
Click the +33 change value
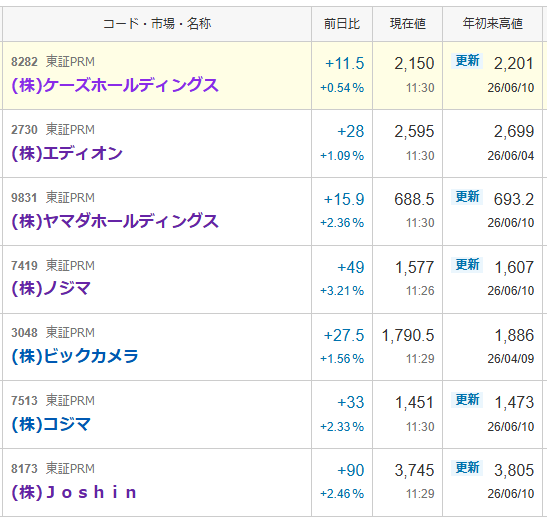[x=351, y=403]
